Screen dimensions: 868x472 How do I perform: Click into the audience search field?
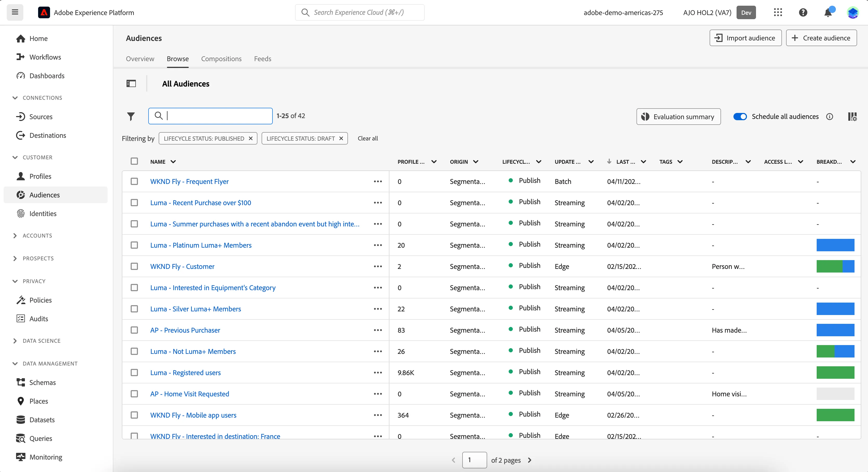tap(210, 116)
